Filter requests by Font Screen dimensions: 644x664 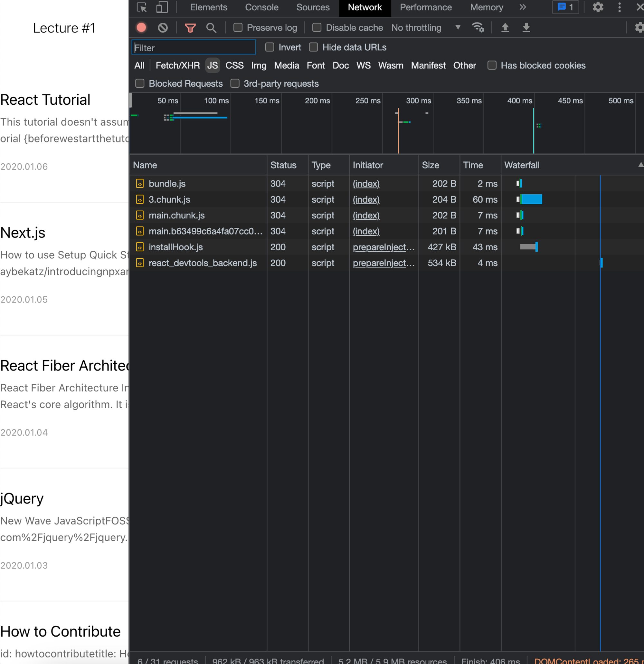[316, 65]
